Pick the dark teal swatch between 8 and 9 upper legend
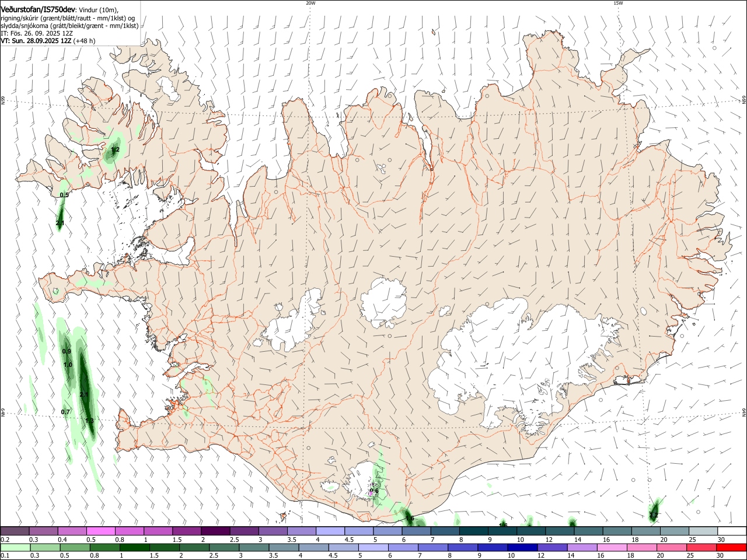The image size is (747, 560). (x=473, y=531)
